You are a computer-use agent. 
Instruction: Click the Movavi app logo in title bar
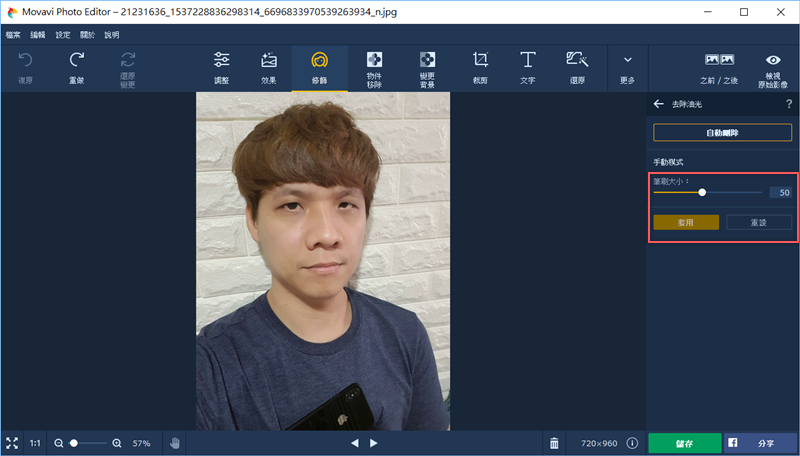pyautogui.click(x=12, y=12)
